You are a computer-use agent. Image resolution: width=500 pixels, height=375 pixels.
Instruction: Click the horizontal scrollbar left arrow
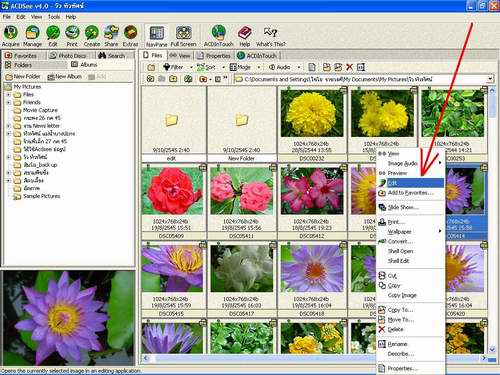[146, 358]
